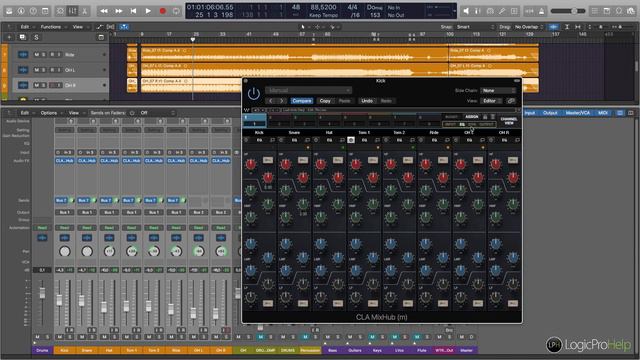Open the Drag No Overlap dropdown
This screenshot has height=360, width=640.
tap(529, 27)
